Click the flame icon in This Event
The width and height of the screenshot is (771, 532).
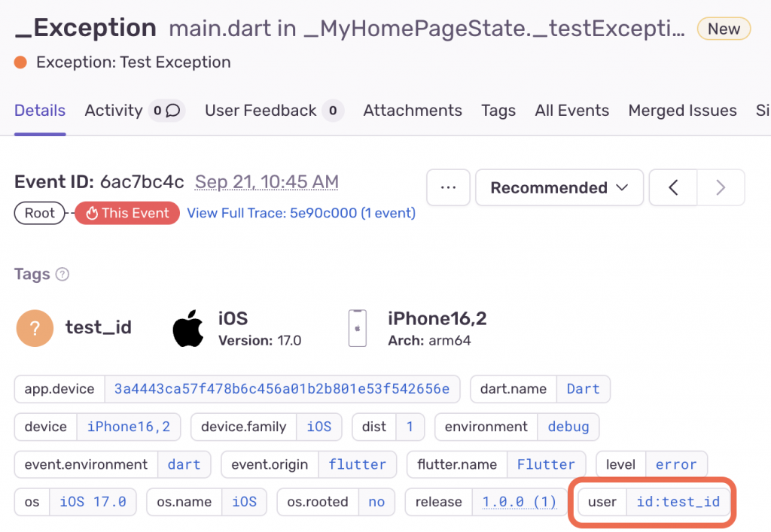[92, 213]
